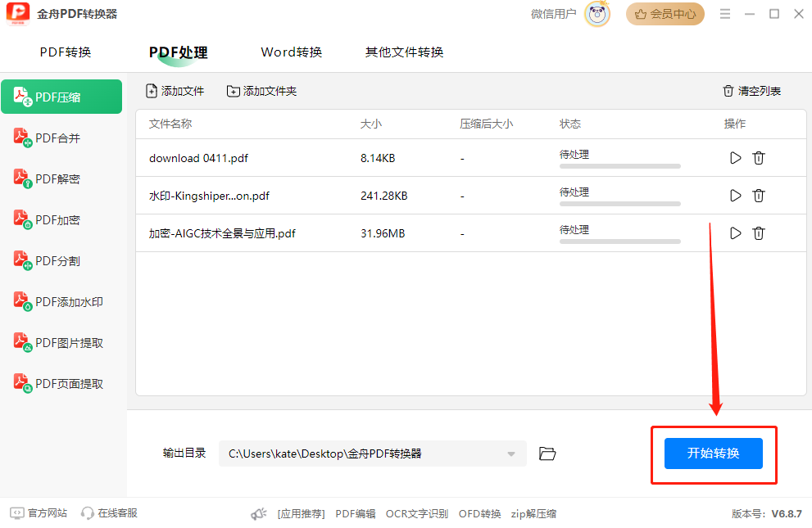Switch to the Word转换 tab
Viewport: 812px width, 528px height.
pyautogui.click(x=292, y=52)
